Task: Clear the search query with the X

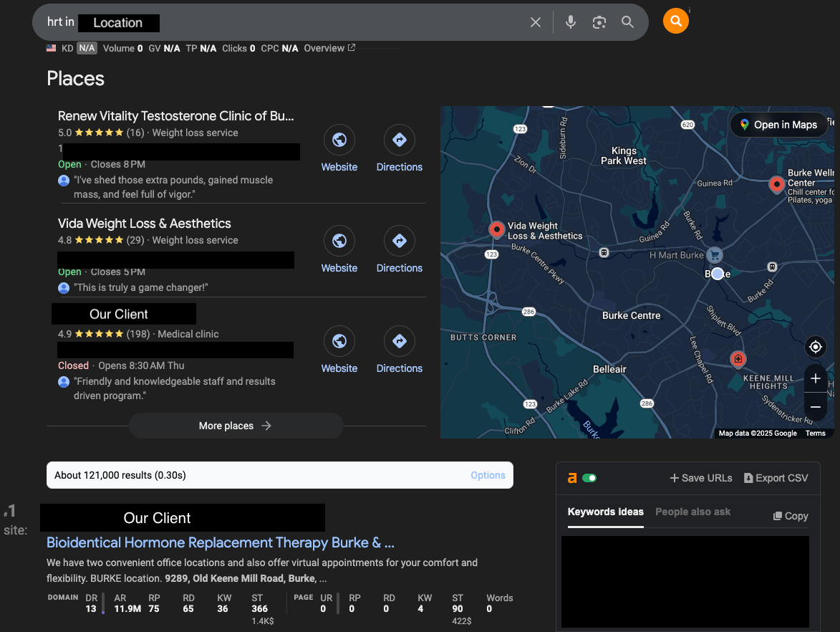Action: 536,21
